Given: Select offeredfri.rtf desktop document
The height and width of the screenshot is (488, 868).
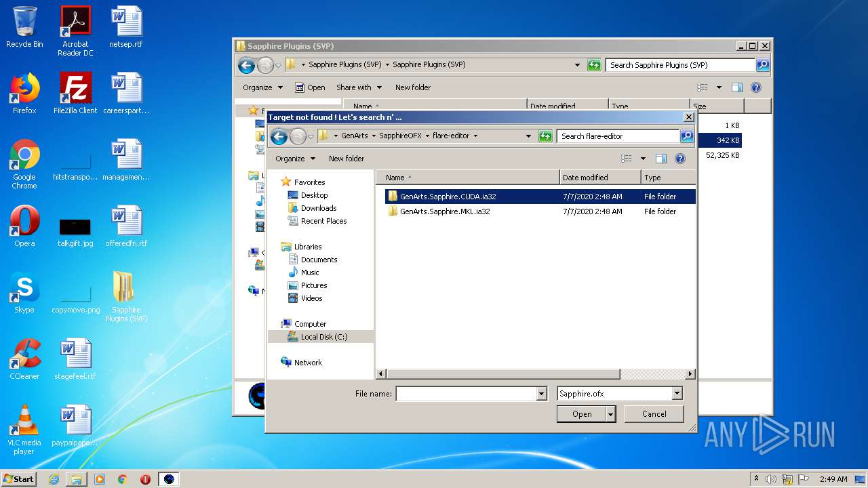Looking at the screenshot, I should click(126, 226).
